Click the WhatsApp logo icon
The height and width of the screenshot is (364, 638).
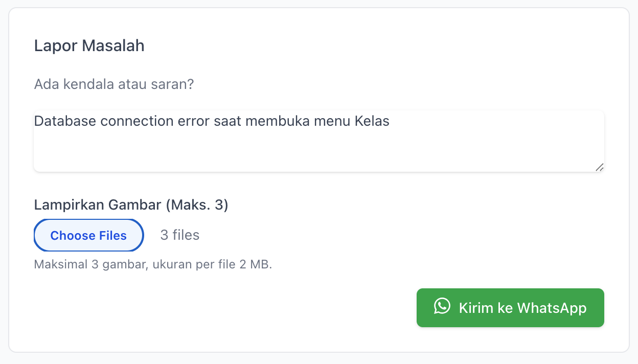(442, 306)
